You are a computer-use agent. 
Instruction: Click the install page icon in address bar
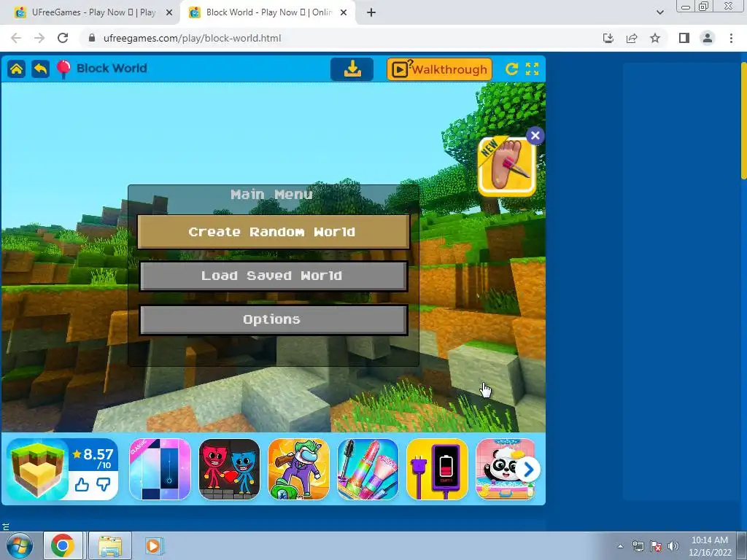(608, 38)
